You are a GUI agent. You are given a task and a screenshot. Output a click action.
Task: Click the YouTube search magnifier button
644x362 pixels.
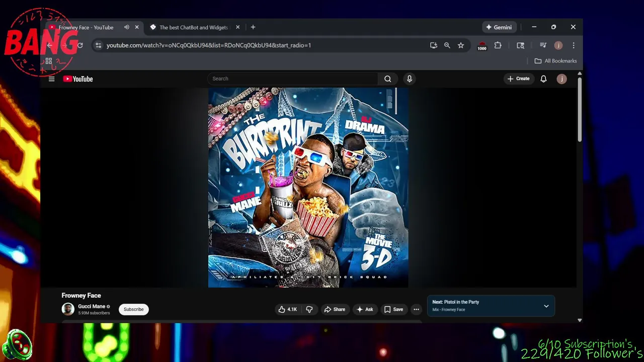coord(387,78)
